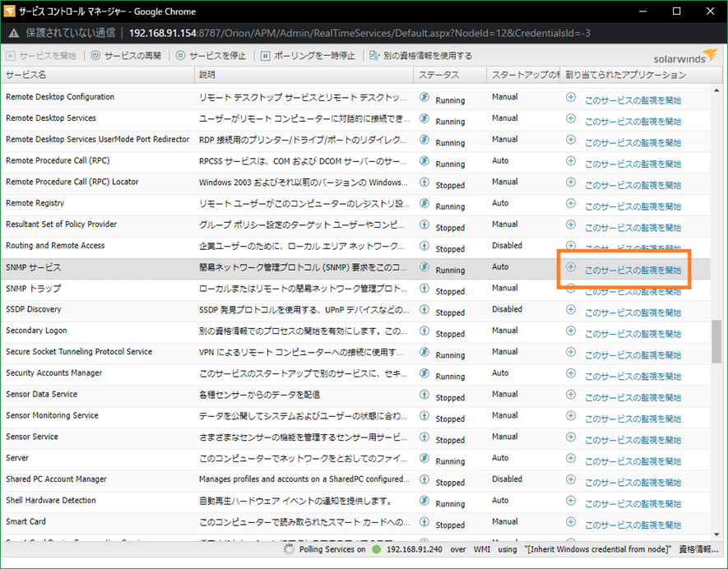Click the plus icon in Remote Registry row
Image resolution: width=728 pixels, height=569 pixels.
(571, 203)
